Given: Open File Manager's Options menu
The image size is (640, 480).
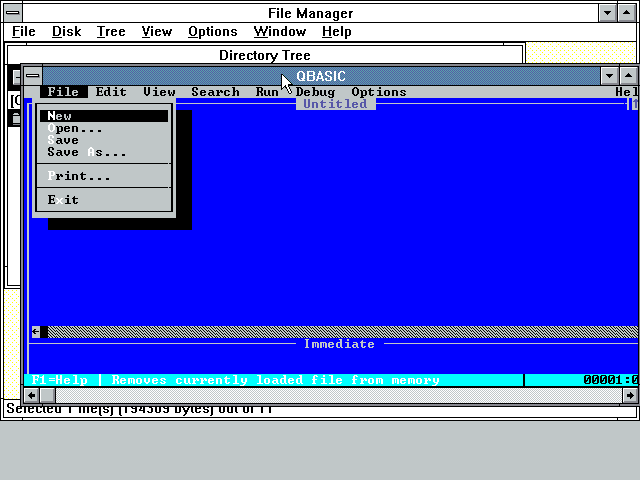Looking at the screenshot, I should point(213,31).
